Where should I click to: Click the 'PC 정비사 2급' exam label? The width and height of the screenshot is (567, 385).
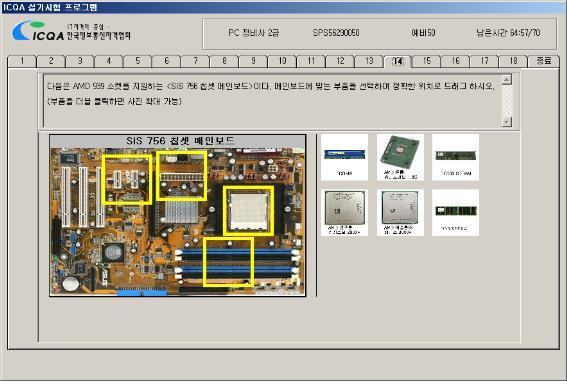(253, 33)
